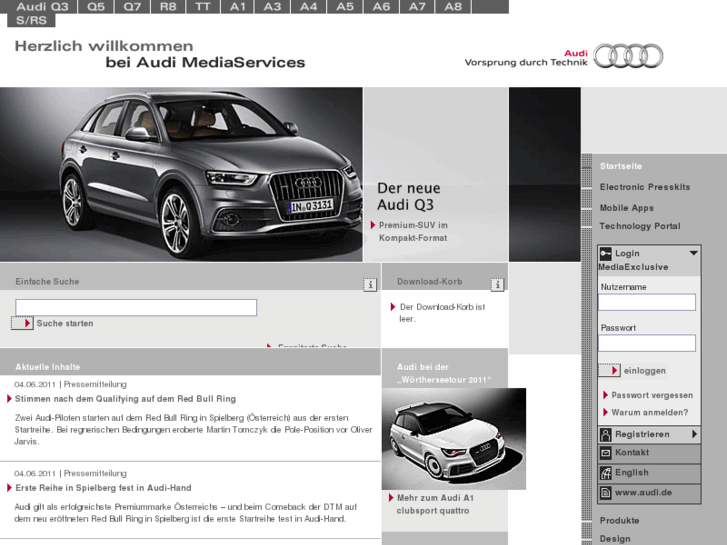Click the Audi Q3 hero image

[181, 174]
